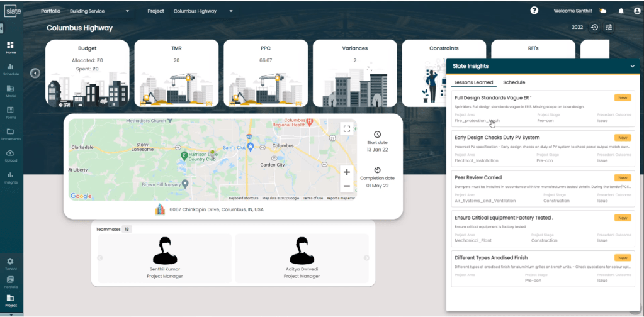Open the Model section in sidebar
Screen dimensions: 644x317
[x=11, y=91]
